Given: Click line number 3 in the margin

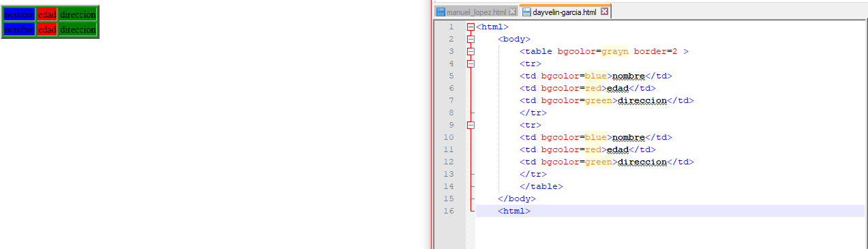Looking at the screenshot, I should (x=451, y=51).
